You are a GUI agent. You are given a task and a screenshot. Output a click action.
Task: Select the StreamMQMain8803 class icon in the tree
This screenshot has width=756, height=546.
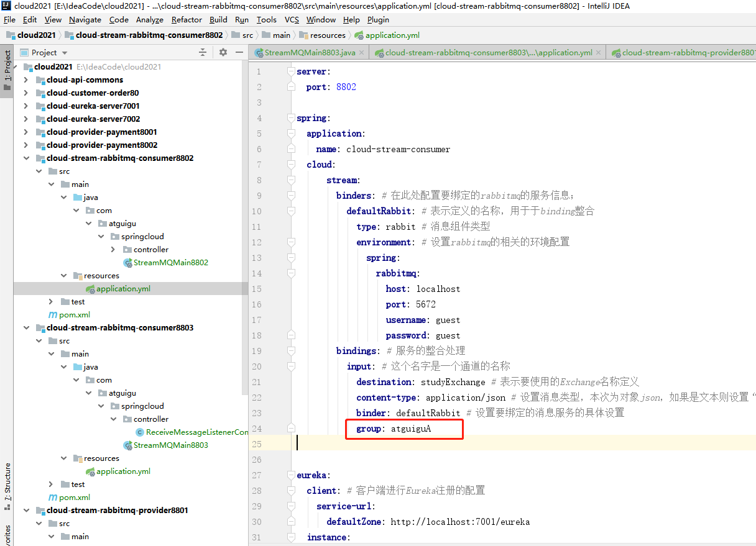pos(127,445)
